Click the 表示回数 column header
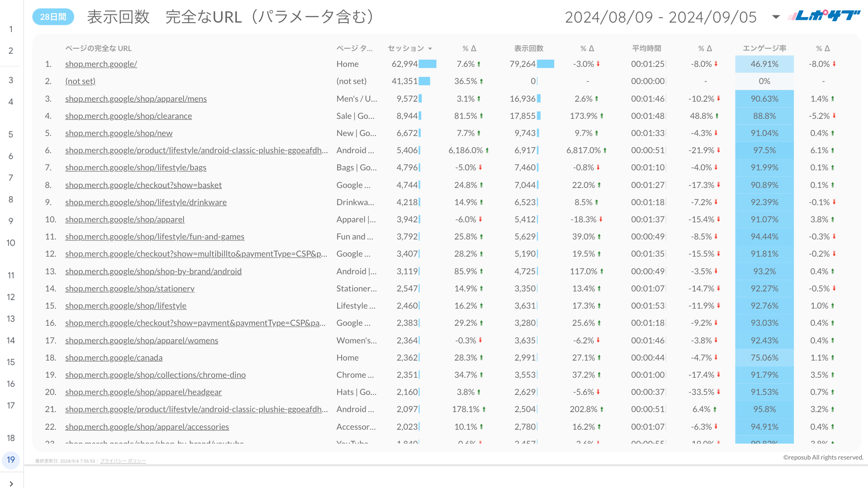 pyautogui.click(x=528, y=48)
